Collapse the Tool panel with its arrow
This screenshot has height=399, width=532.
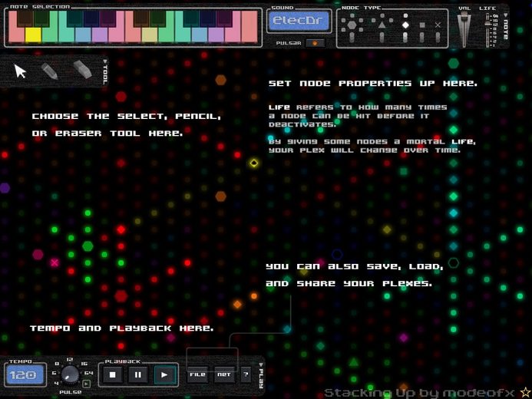(105, 61)
